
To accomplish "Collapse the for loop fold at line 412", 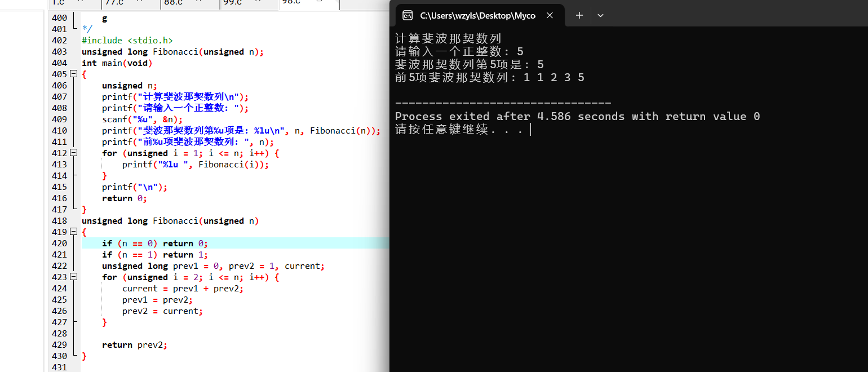I will [74, 153].
